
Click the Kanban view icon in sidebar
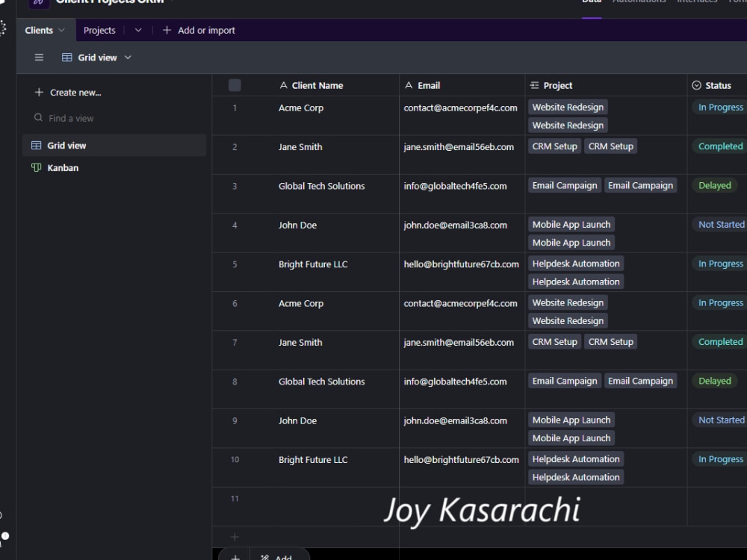tap(36, 167)
